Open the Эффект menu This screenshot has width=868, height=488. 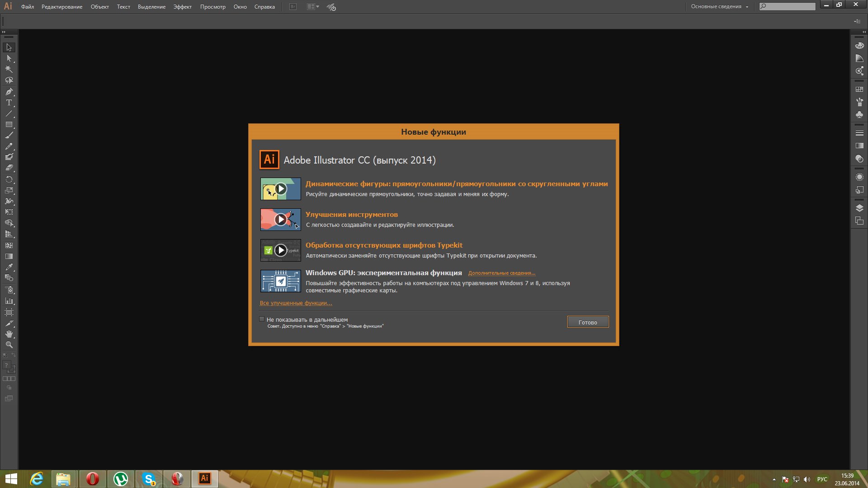183,7
